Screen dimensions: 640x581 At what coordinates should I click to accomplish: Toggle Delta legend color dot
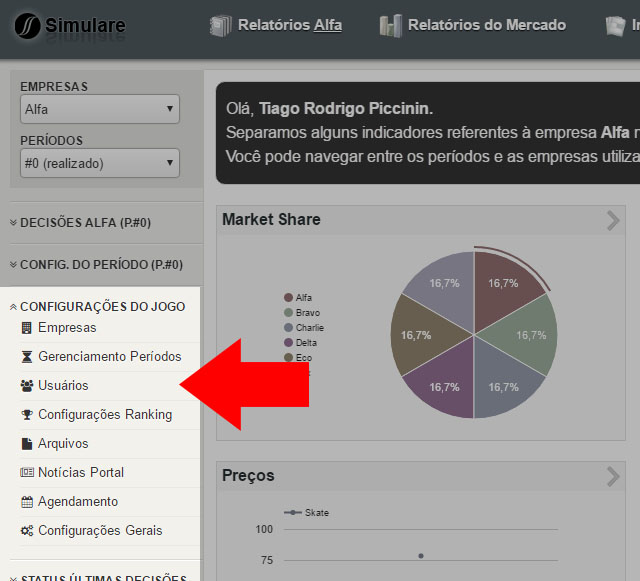pos(289,343)
